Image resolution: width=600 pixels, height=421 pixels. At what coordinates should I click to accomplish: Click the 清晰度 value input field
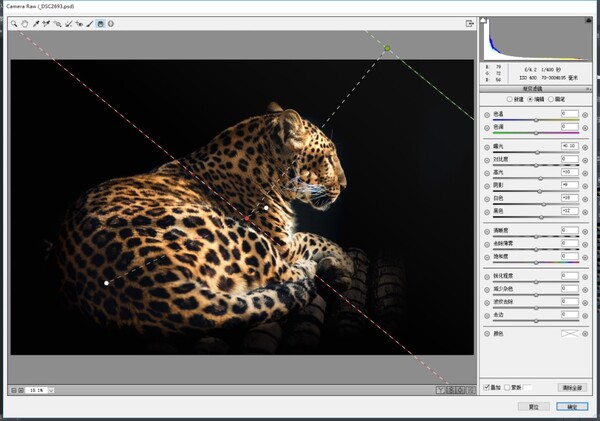pos(570,230)
